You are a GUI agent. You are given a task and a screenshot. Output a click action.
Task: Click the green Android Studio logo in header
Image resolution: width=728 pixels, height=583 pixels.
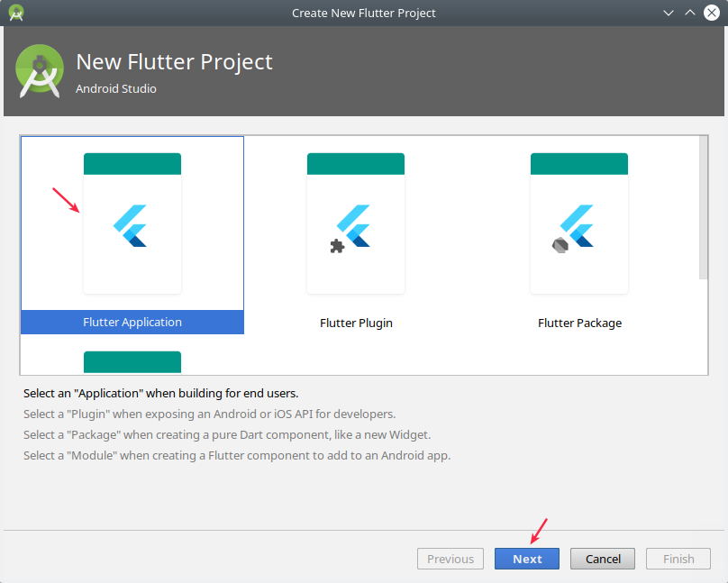point(40,71)
